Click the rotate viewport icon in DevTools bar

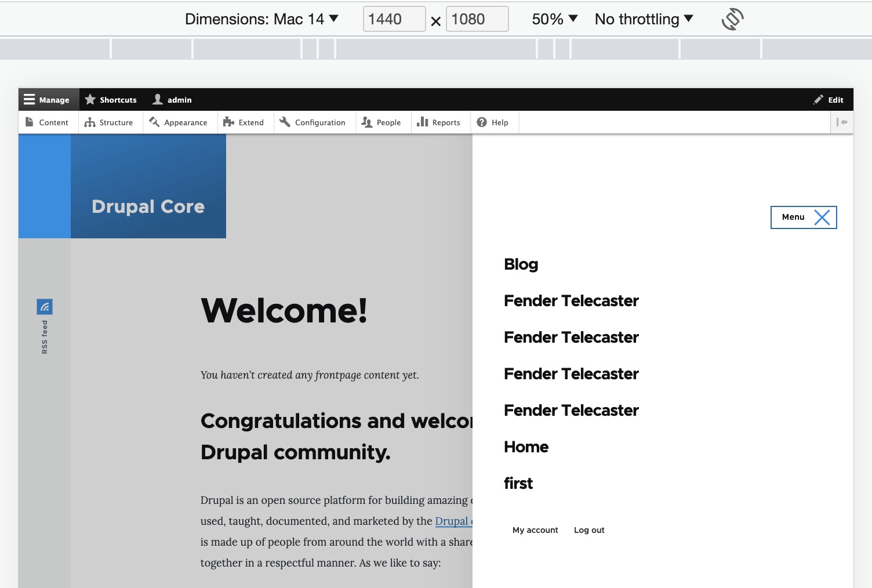coord(732,19)
